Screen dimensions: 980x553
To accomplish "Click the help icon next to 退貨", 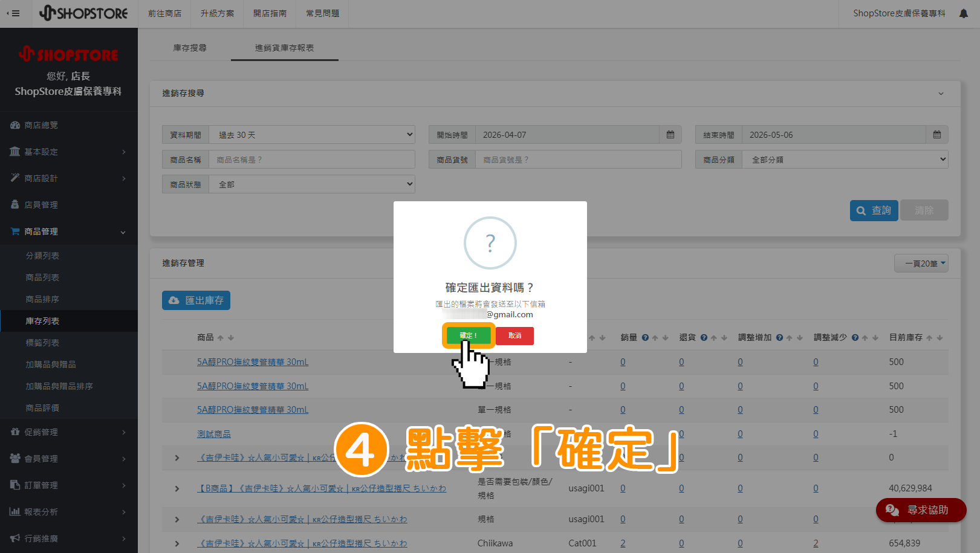I will [704, 338].
